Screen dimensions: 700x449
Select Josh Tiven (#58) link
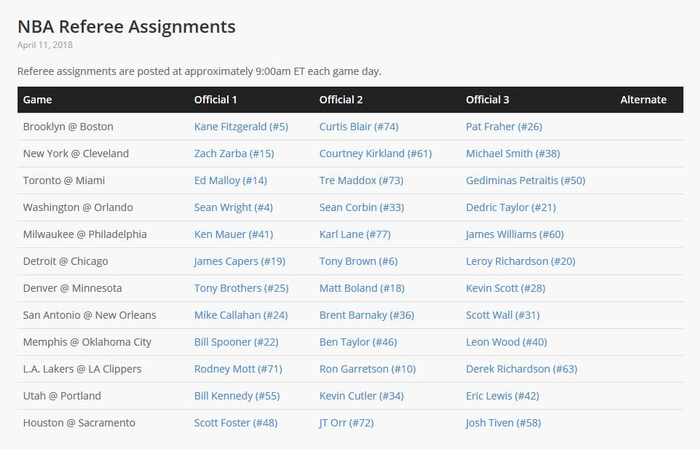tap(503, 423)
